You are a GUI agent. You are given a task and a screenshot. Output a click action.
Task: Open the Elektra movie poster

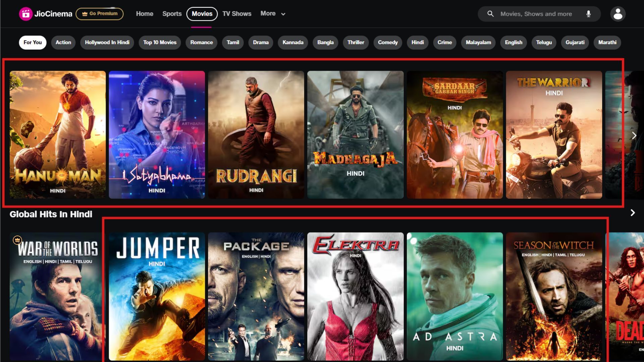tap(355, 297)
